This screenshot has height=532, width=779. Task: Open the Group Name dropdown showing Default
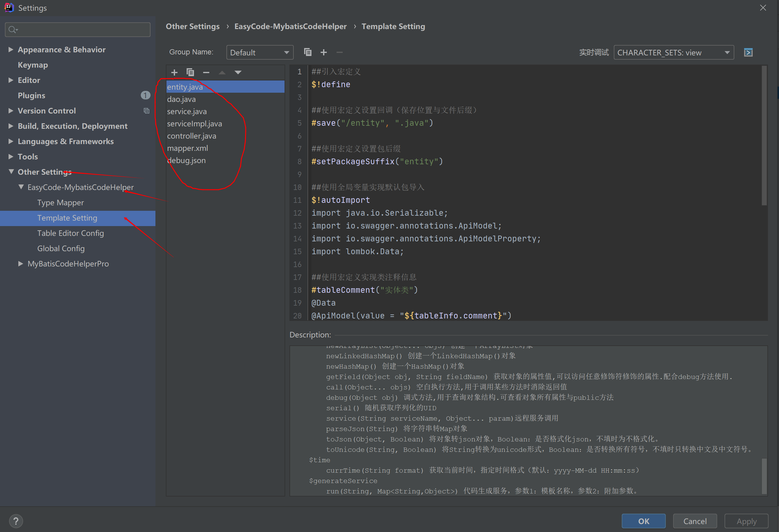(260, 52)
